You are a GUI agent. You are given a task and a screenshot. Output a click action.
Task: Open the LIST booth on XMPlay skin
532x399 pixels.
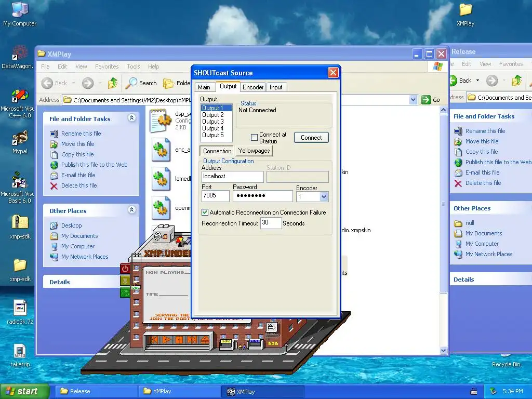pyautogui.click(x=255, y=343)
